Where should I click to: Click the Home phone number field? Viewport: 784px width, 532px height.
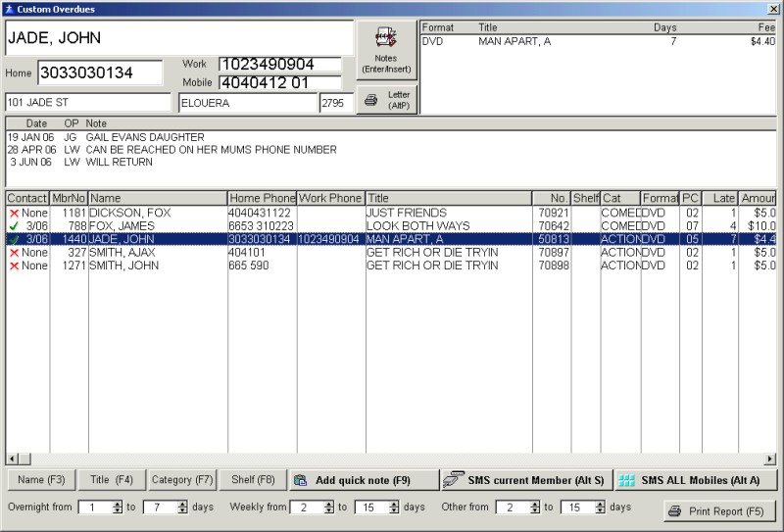click(x=100, y=73)
